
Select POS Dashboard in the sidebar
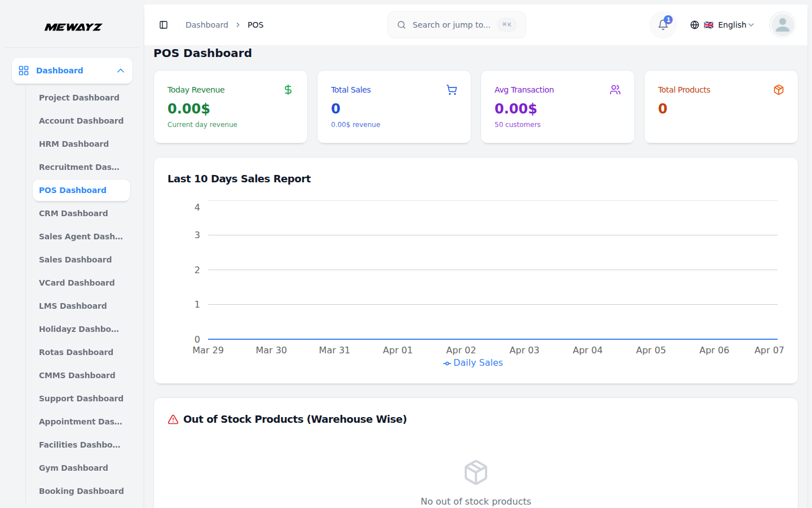pyautogui.click(x=73, y=190)
